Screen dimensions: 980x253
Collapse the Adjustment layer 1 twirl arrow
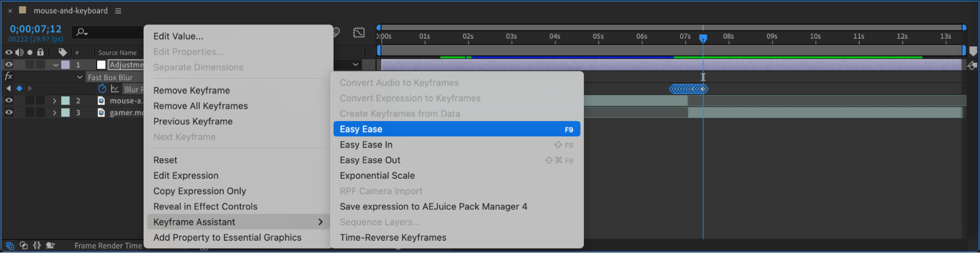pyautogui.click(x=56, y=65)
